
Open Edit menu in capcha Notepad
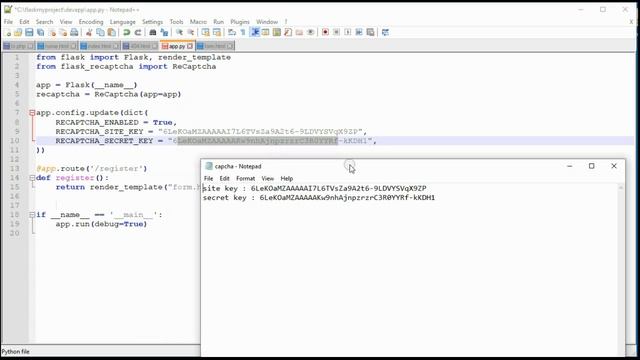tap(224, 178)
